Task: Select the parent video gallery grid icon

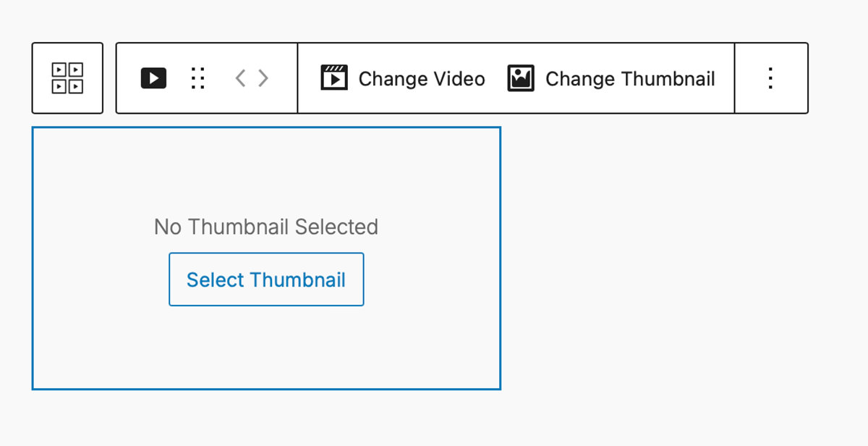Action: 67,78
